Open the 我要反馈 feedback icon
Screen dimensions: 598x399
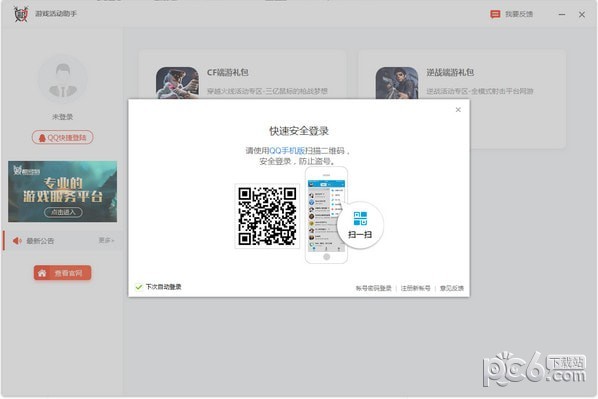point(495,14)
